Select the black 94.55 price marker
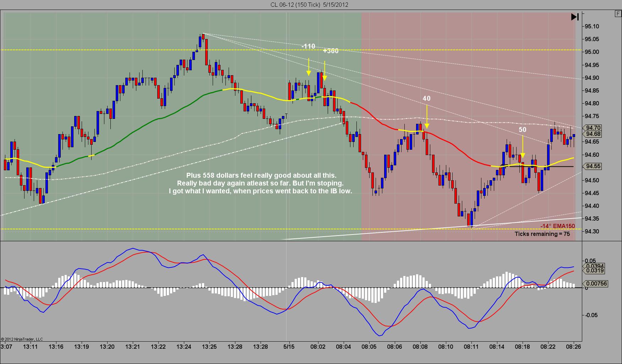622x364 pixels. (593, 166)
